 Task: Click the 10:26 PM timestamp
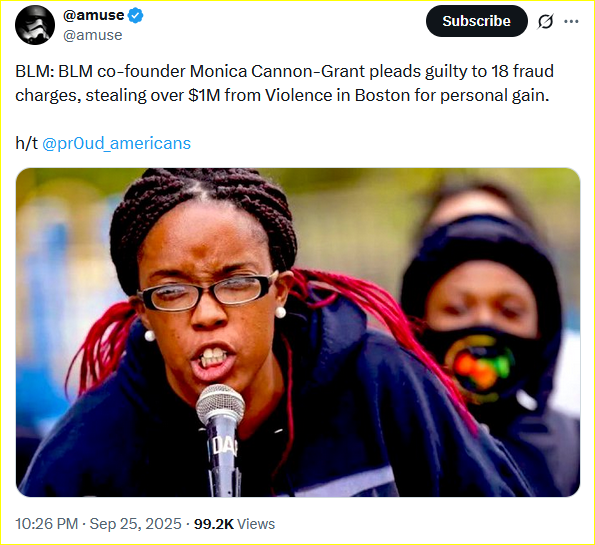click(47, 524)
